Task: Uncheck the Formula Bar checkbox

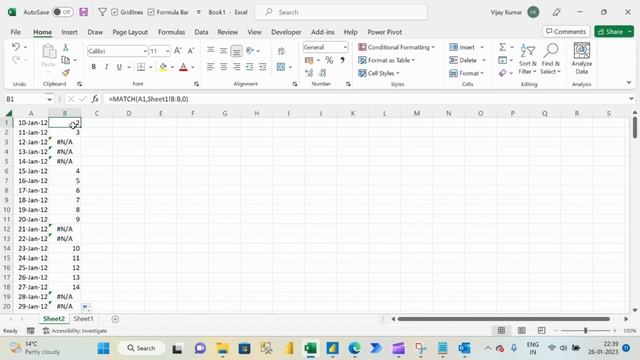Action: tap(151, 12)
